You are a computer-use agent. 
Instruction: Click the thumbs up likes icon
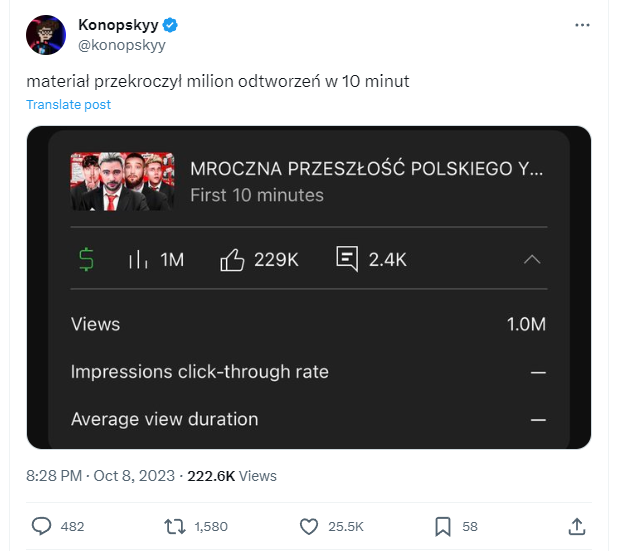[232, 259]
